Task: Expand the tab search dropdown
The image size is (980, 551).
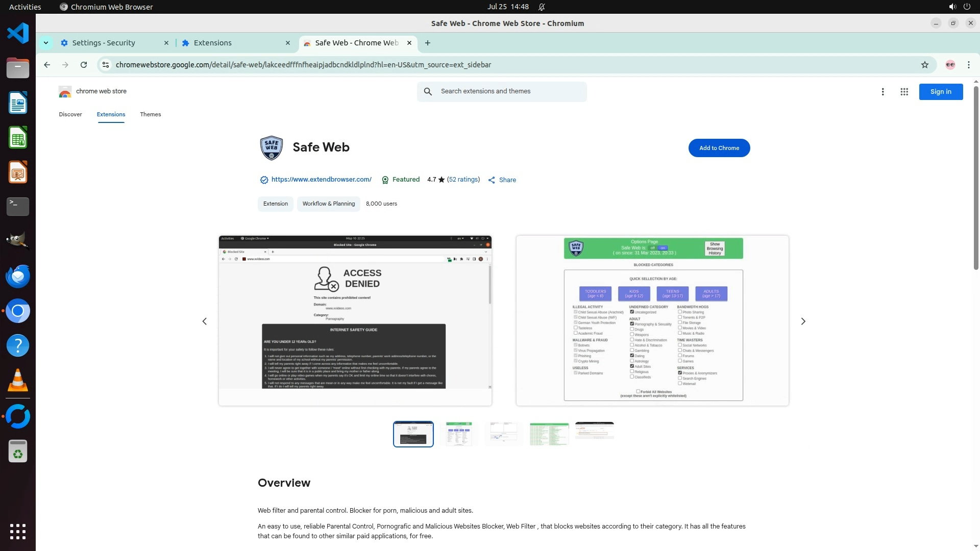Action: coord(46,43)
